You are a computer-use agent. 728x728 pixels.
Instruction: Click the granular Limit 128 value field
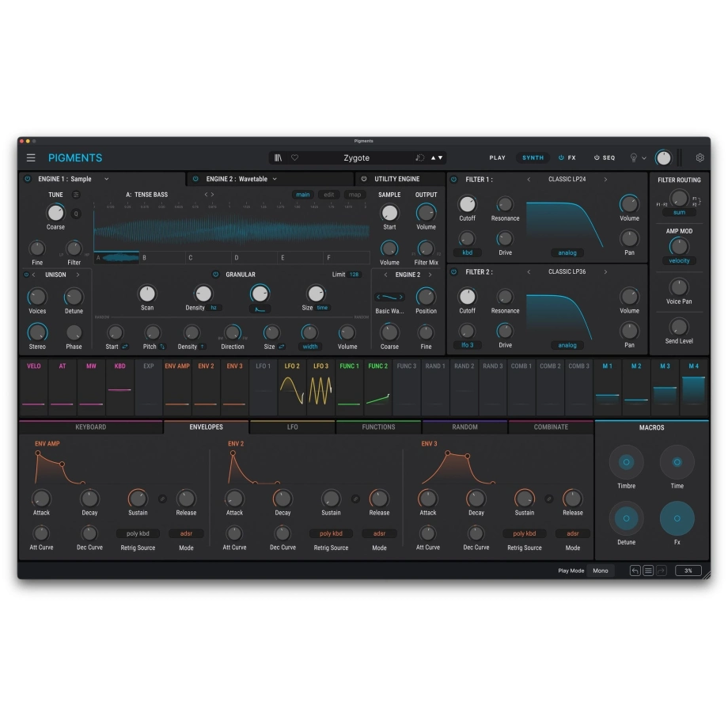point(355,275)
